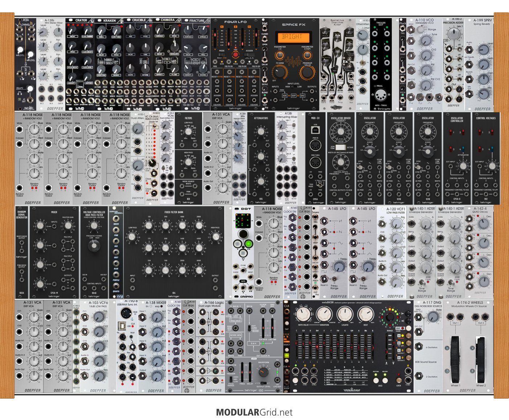Screen dimensions: 509x420
Task: Click the Offset knob on the A-183-2 module
Action: [x=362, y=35]
